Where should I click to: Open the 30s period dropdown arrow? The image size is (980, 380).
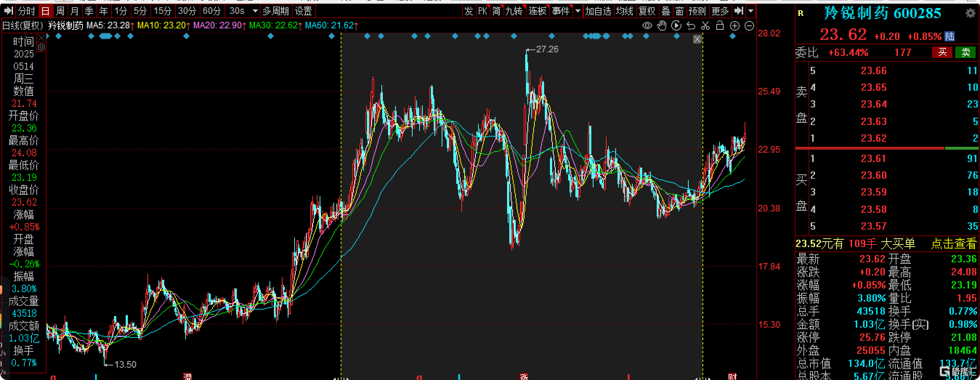[x=255, y=11]
